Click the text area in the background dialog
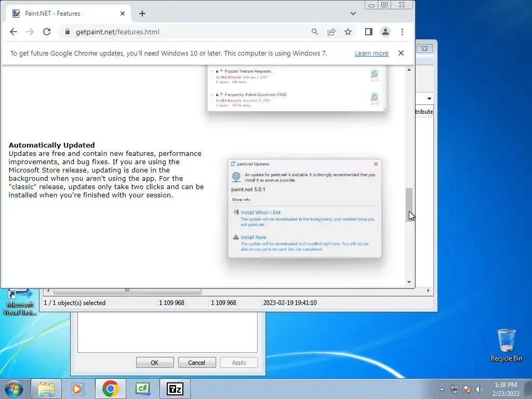532x399 pixels. pos(167,332)
